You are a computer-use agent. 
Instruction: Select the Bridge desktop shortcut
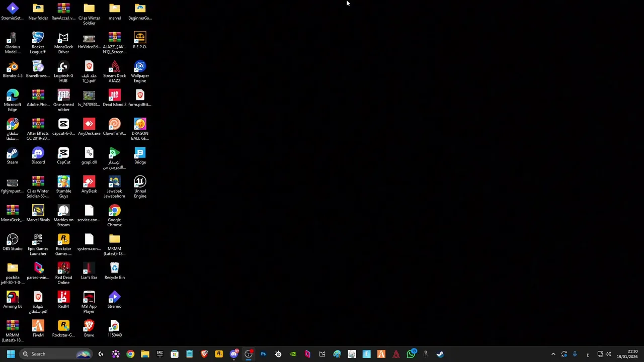click(x=140, y=156)
